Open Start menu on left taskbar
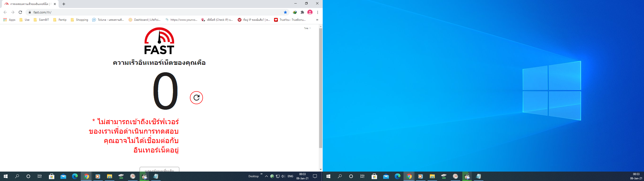The height and width of the screenshot is (181, 644). pyautogui.click(x=5, y=176)
